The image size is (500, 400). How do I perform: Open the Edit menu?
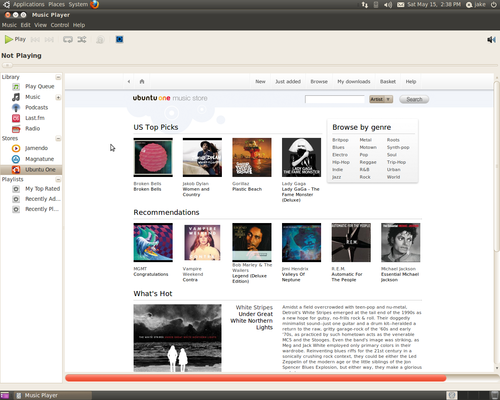[x=25, y=25]
